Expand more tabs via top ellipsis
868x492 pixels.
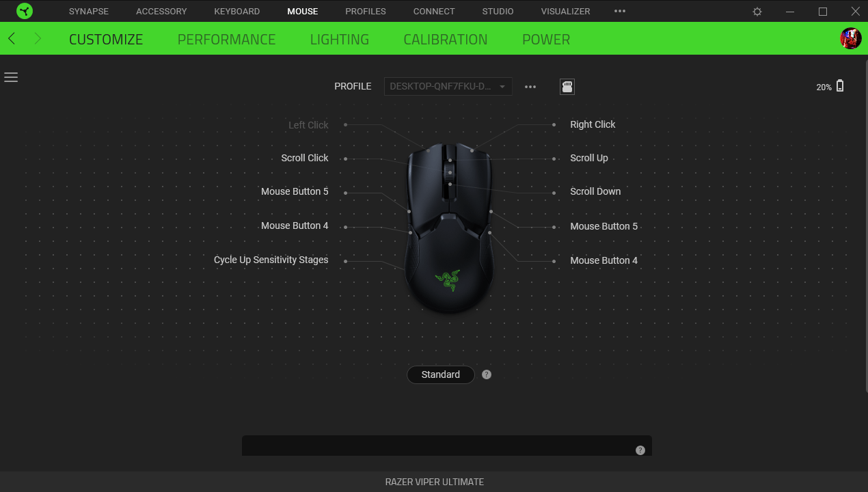[x=620, y=12]
